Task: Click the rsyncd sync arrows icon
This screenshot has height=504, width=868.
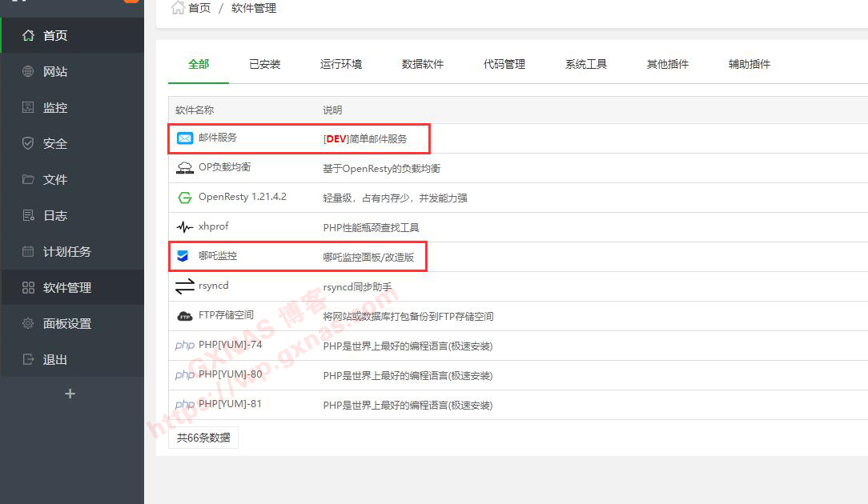Action: coord(184,286)
